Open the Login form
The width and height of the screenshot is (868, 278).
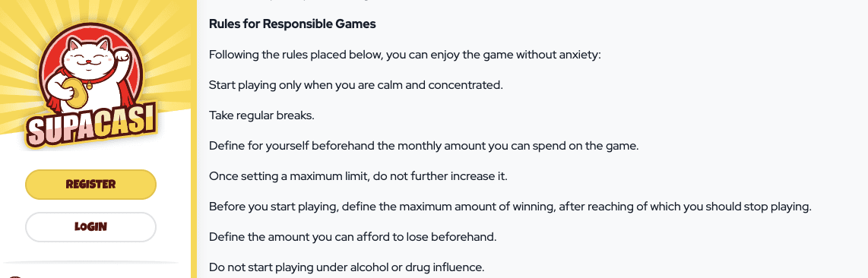(90, 226)
